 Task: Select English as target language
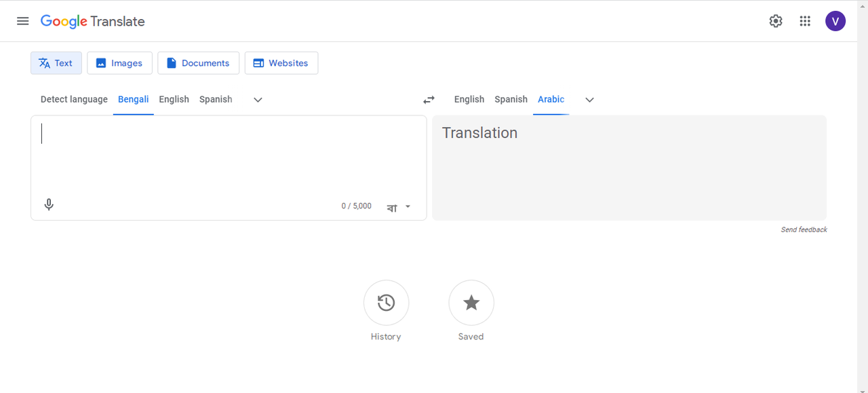[x=469, y=99]
